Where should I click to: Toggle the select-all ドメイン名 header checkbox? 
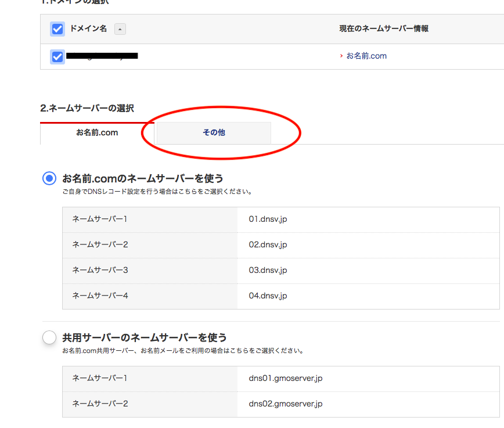tap(57, 29)
